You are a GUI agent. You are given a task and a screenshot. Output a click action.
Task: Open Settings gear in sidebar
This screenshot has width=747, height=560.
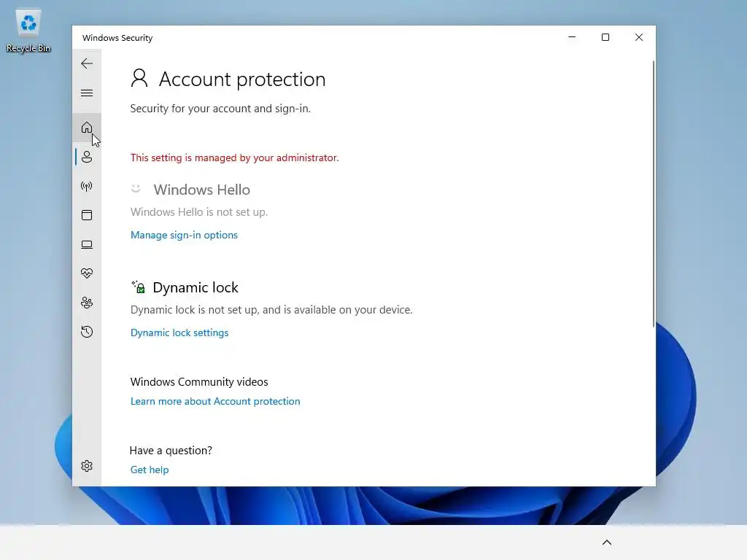point(87,466)
